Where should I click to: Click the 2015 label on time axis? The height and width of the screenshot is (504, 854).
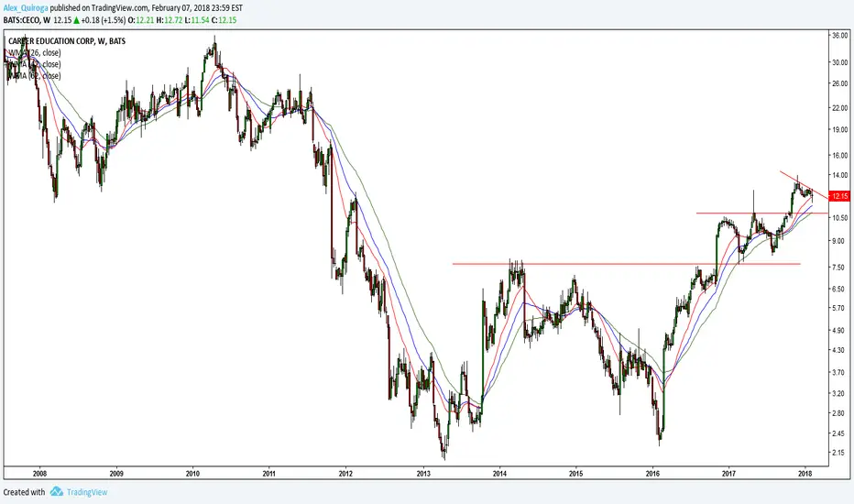tap(575, 474)
